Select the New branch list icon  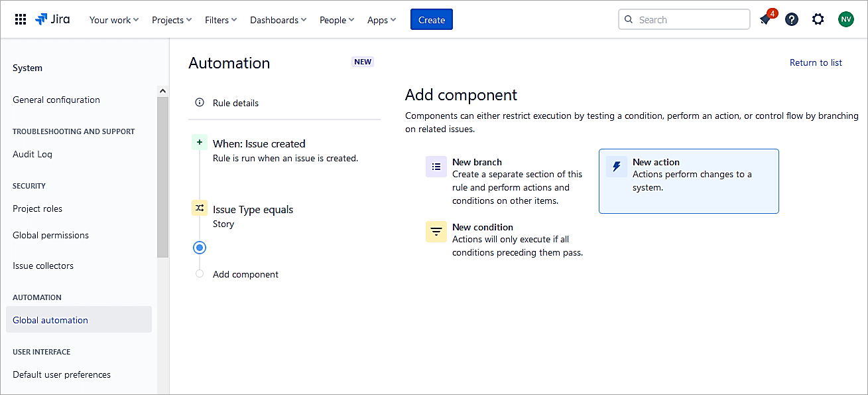436,167
